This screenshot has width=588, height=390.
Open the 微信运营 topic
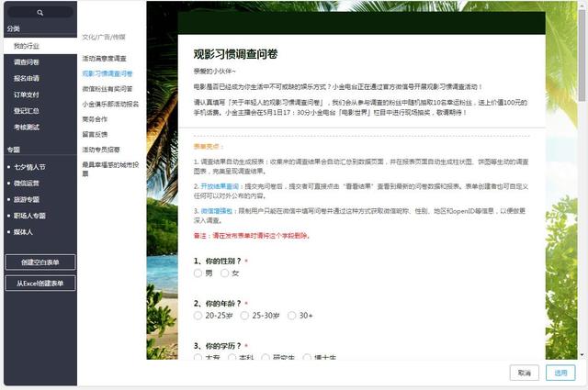pyautogui.click(x=27, y=184)
